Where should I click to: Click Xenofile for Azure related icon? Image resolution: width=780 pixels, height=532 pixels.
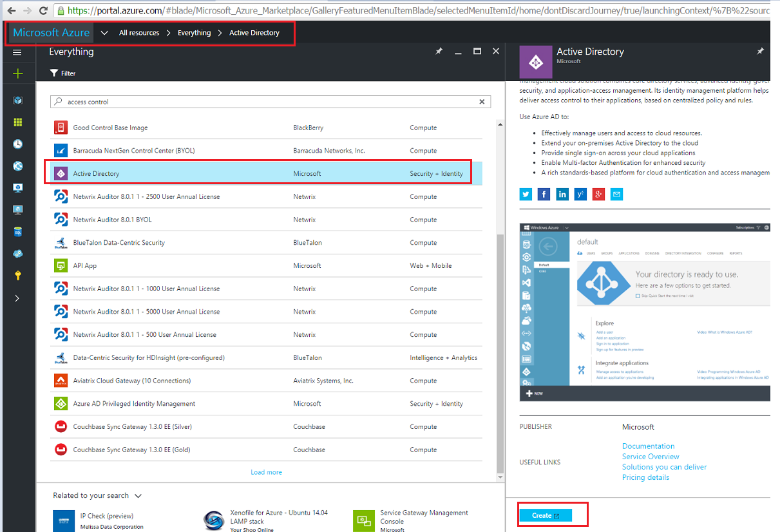(x=213, y=520)
